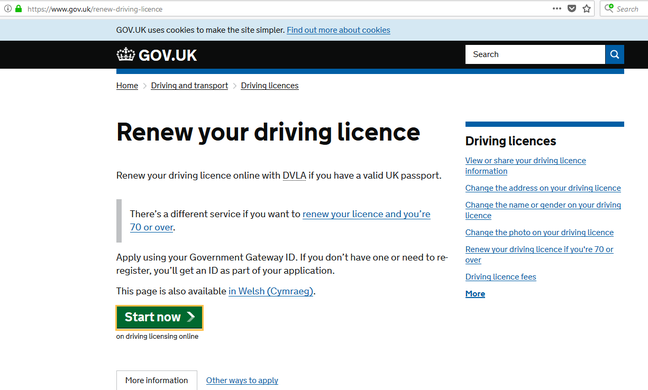
Task: Open the in Welsh (Cymraeg) link
Action: point(271,291)
